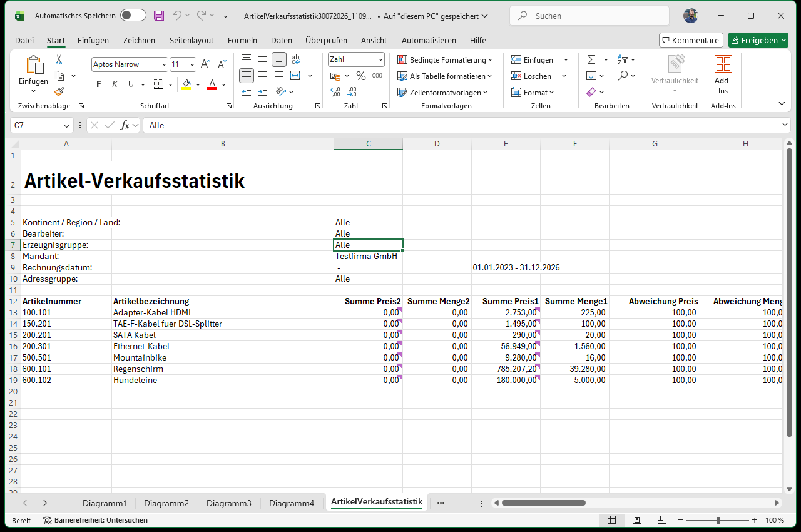
Task: Apply the red font color
Action: tap(212, 84)
